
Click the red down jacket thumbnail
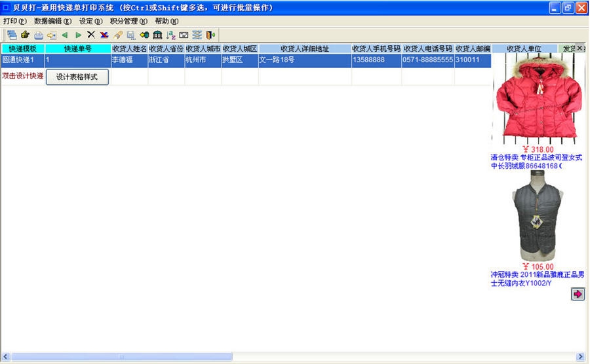(x=538, y=99)
